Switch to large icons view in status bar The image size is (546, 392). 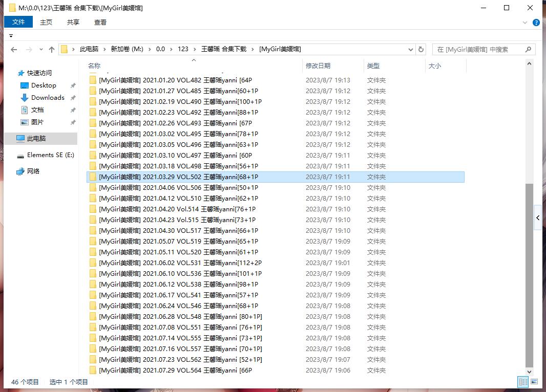534,382
